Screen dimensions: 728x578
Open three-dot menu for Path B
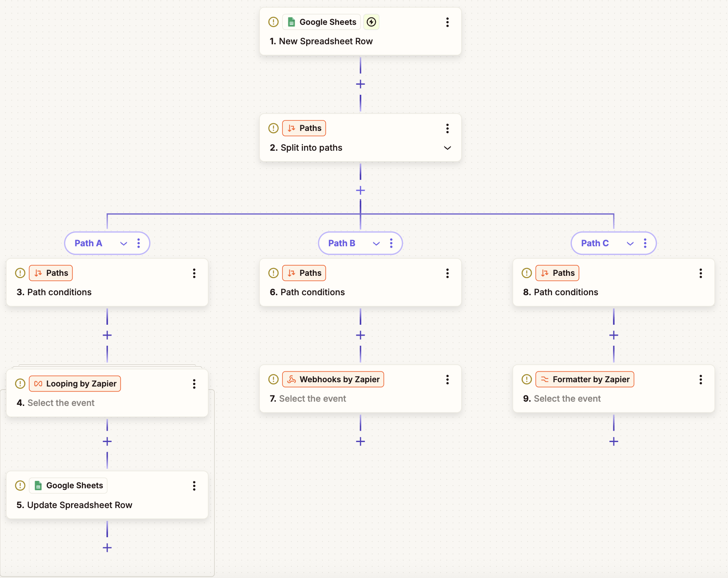(391, 243)
